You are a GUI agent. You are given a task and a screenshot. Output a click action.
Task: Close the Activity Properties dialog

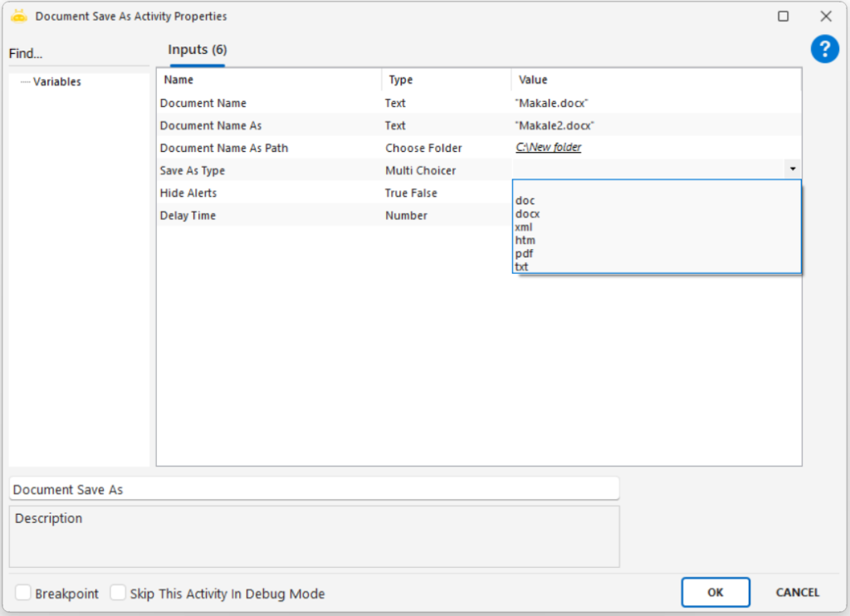point(825,17)
